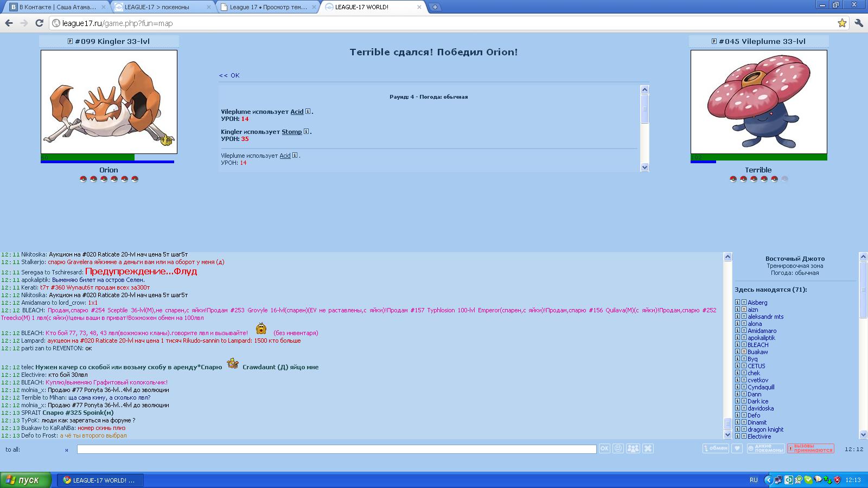
Task: Click the first pokeball under Orion
Action: pyautogui.click(x=83, y=179)
